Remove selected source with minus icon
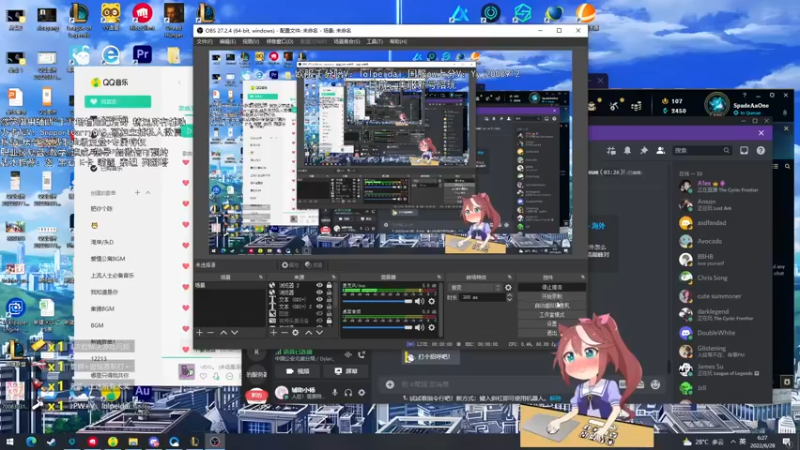Image resolution: width=800 pixels, height=450 pixels. pyautogui.click(x=284, y=333)
